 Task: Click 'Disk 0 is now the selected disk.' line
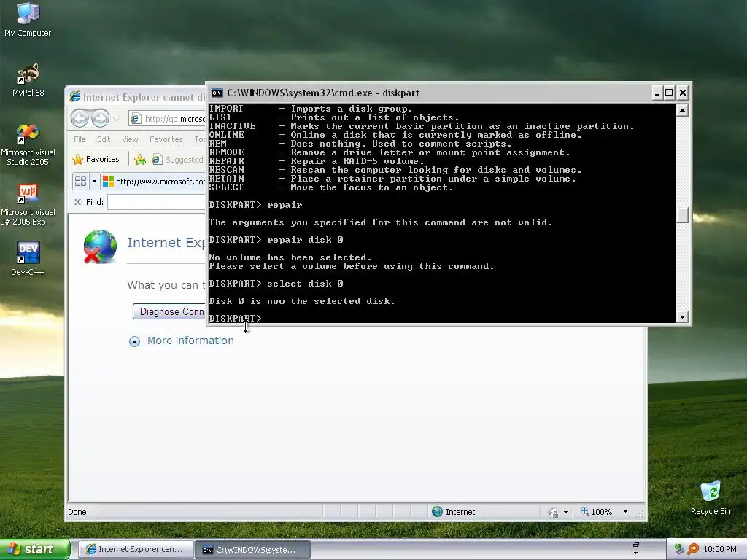point(302,301)
